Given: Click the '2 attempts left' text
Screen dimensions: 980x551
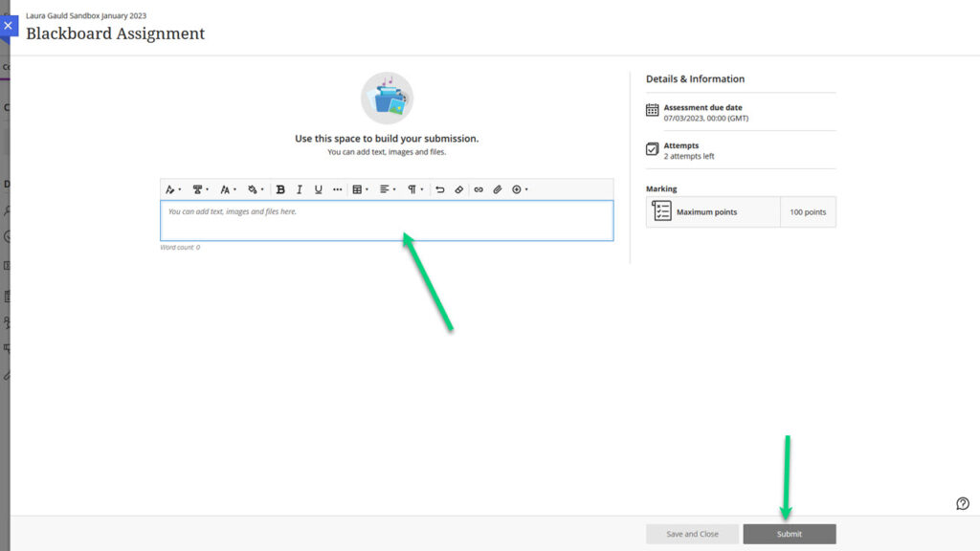Looking at the screenshot, I should click(x=689, y=156).
